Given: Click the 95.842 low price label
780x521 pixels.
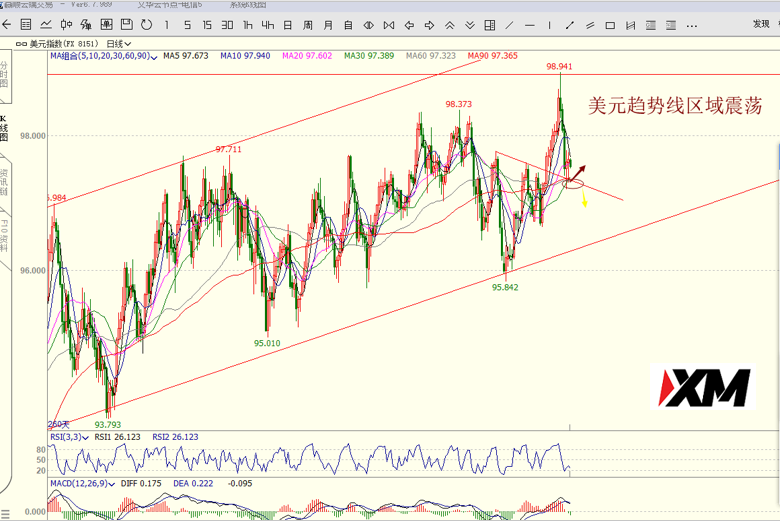Looking at the screenshot, I should click(x=505, y=287).
